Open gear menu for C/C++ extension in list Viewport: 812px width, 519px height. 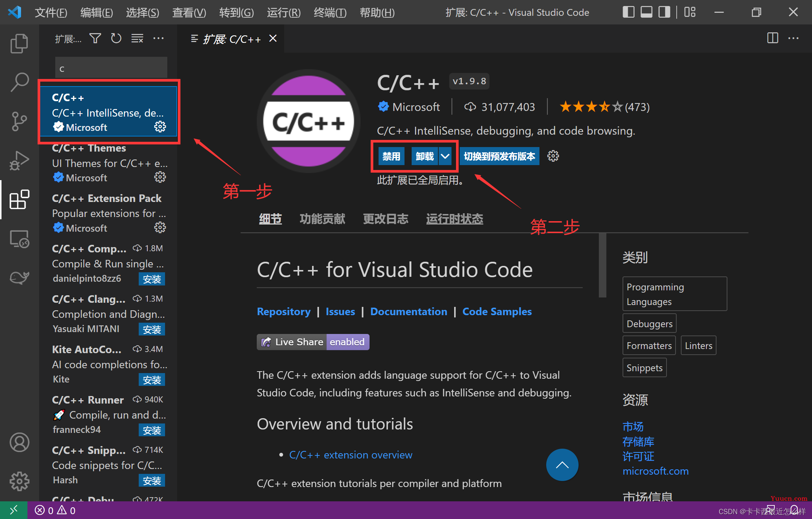160,127
